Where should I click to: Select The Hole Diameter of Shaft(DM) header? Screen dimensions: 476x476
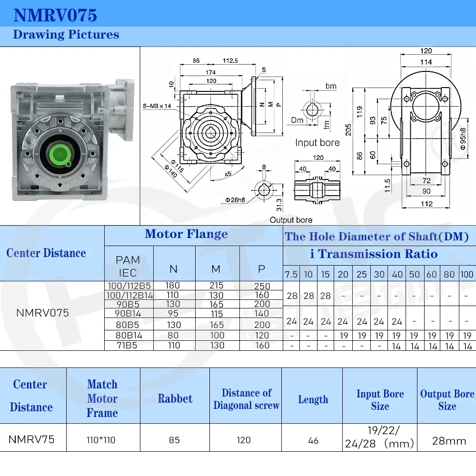point(377,236)
